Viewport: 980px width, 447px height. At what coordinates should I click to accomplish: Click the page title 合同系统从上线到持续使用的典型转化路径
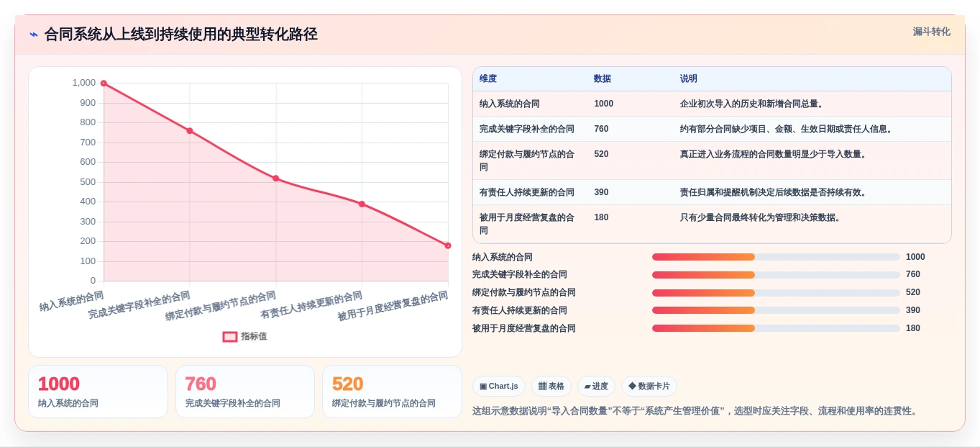(180, 35)
